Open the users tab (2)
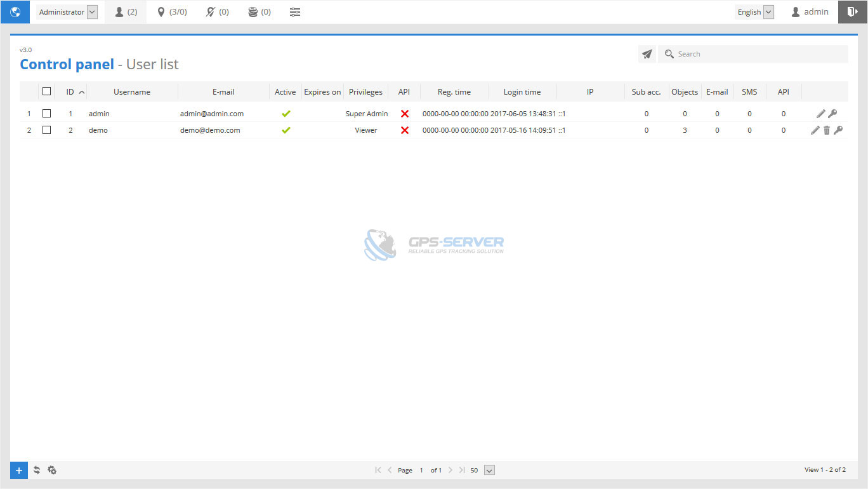This screenshot has width=868, height=489. coord(126,12)
